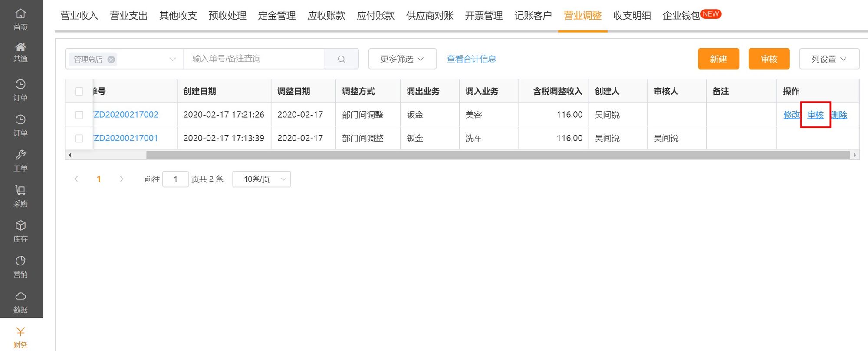Click 审核 link in first row
The height and width of the screenshot is (351, 868).
point(815,115)
